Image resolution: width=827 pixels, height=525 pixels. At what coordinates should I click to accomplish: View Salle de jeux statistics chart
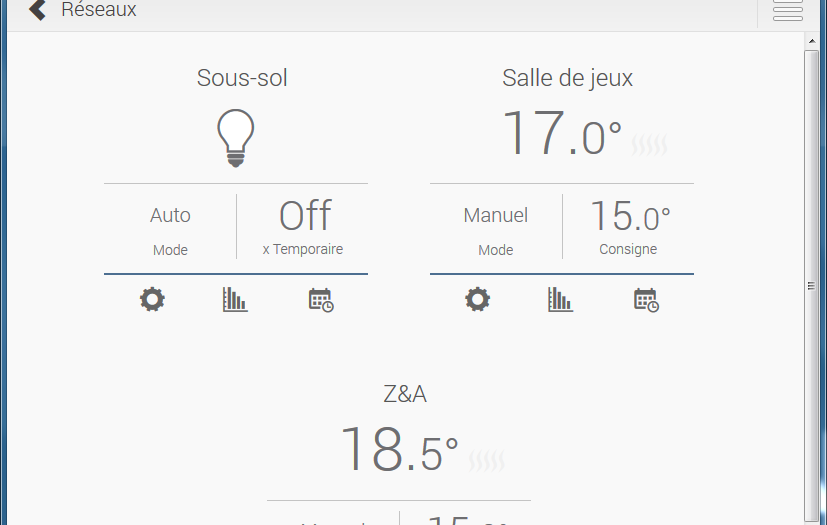point(561,299)
